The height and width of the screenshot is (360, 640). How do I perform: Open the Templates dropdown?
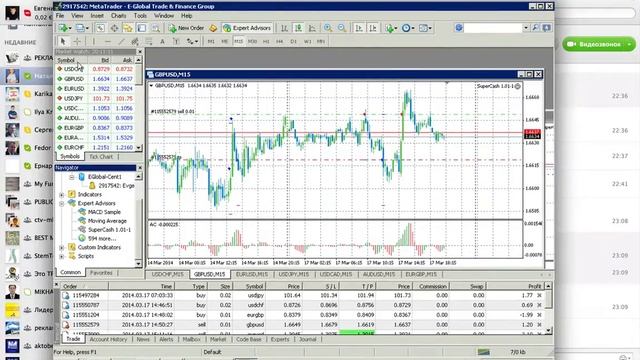point(425,28)
